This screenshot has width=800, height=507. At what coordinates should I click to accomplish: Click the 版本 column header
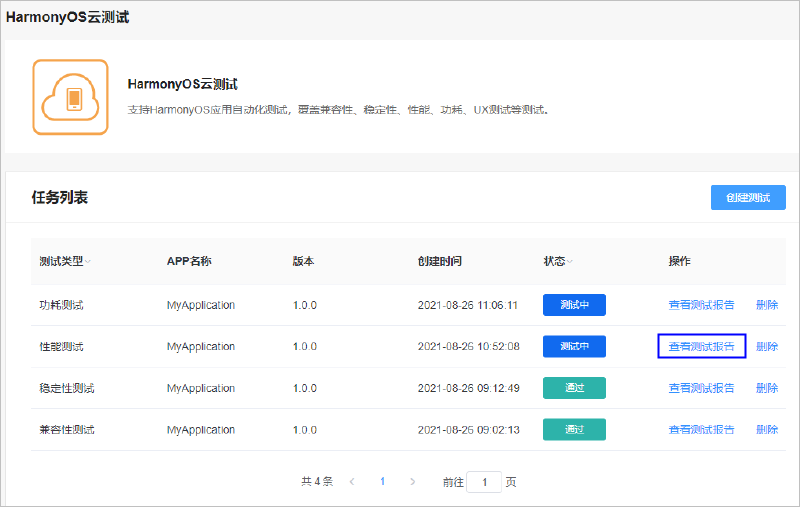click(x=303, y=261)
